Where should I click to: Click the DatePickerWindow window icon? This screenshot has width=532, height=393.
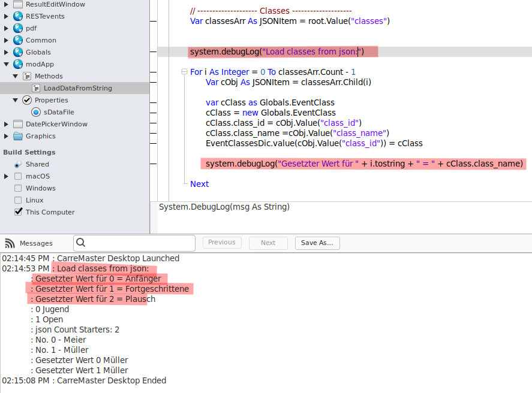tap(18, 124)
